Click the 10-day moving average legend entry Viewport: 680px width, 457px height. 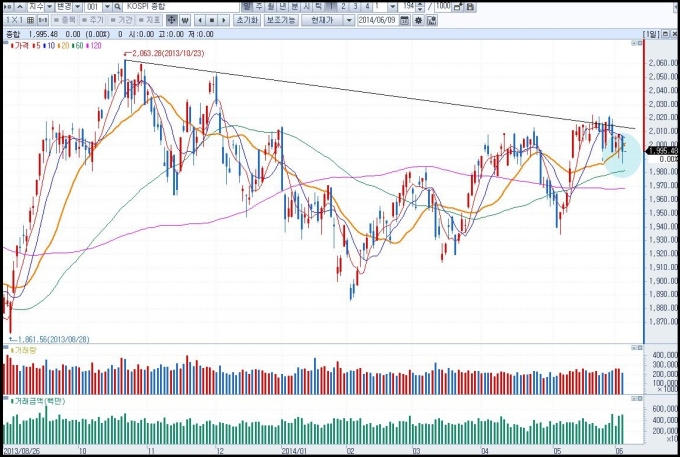point(49,46)
